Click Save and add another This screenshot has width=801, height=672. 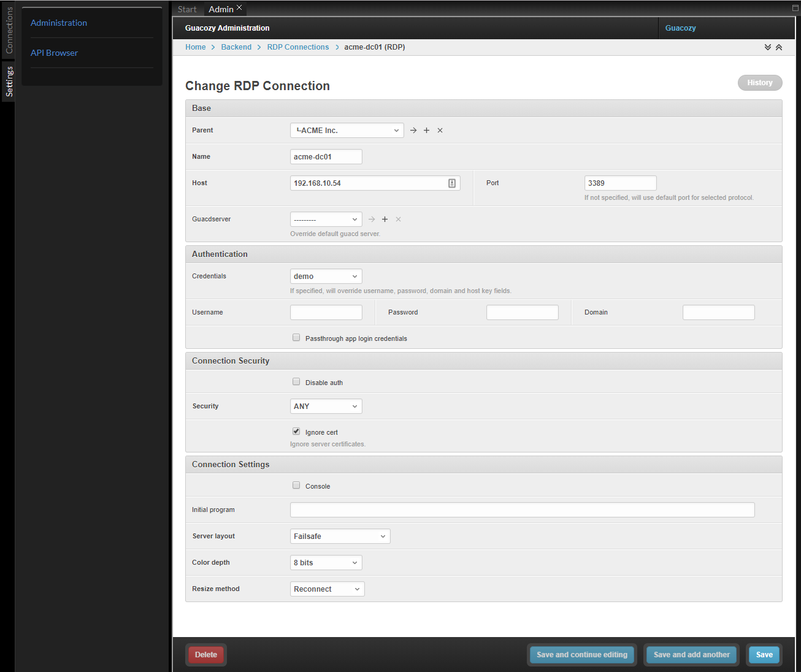(692, 655)
